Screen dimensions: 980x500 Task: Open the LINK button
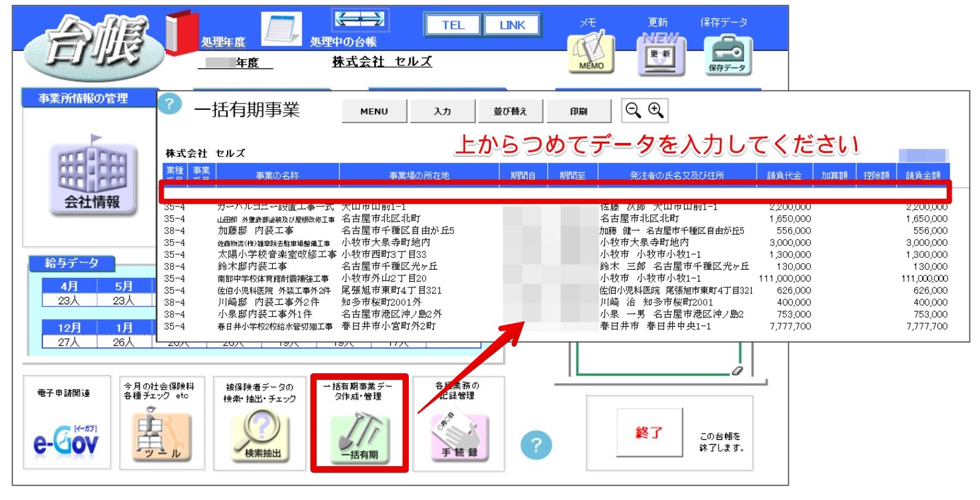(512, 25)
